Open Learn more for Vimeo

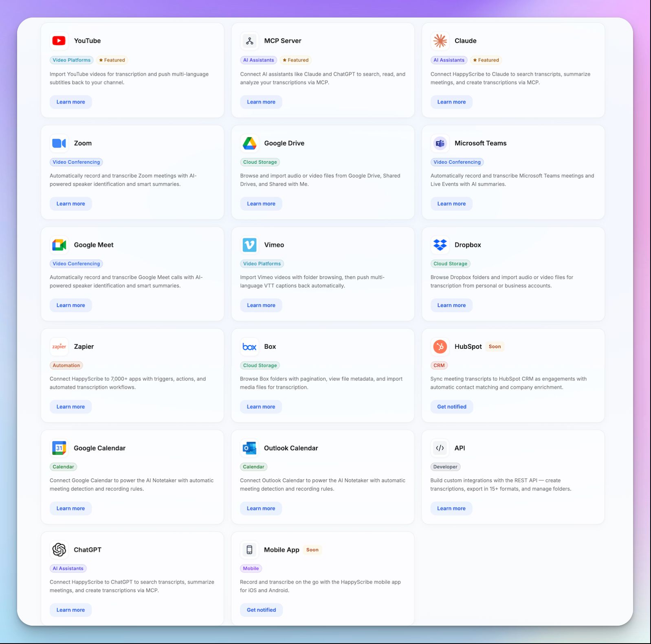[261, 305]
